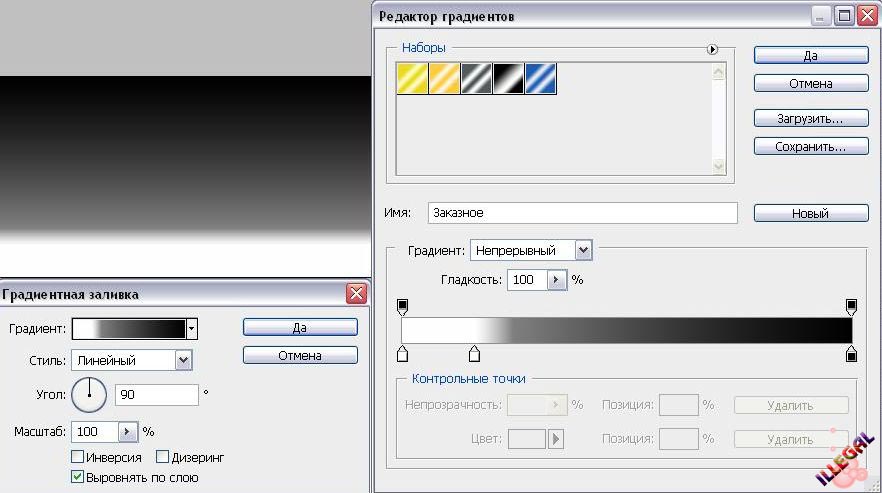Click the left opacity stop above gradient bar
882x493 pixels.
click(403, 305)
